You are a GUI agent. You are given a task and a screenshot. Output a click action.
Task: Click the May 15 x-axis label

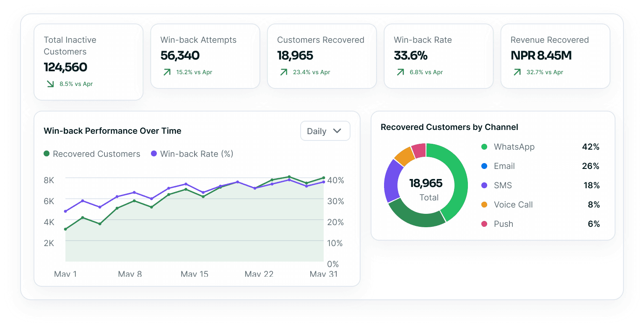click(195, 274)
